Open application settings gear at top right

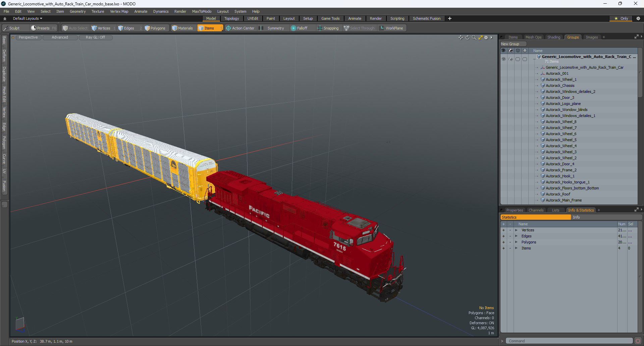click(638, 18)
